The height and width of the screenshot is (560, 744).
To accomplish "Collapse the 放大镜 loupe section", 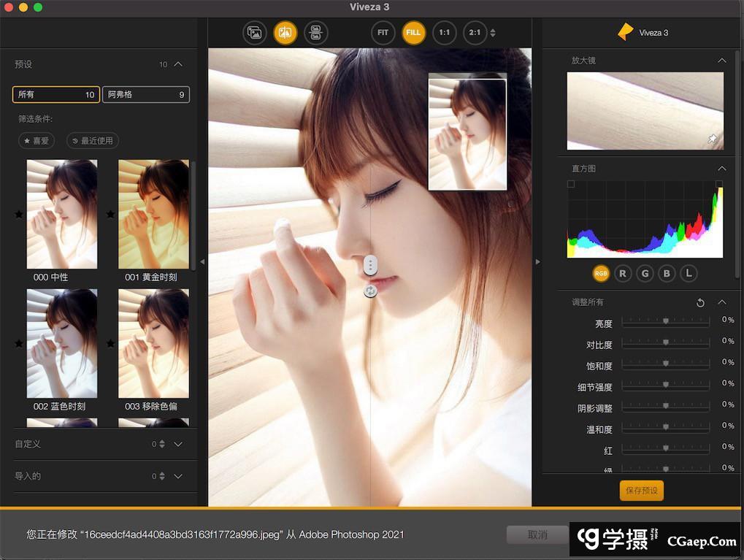I will [721, 61].
